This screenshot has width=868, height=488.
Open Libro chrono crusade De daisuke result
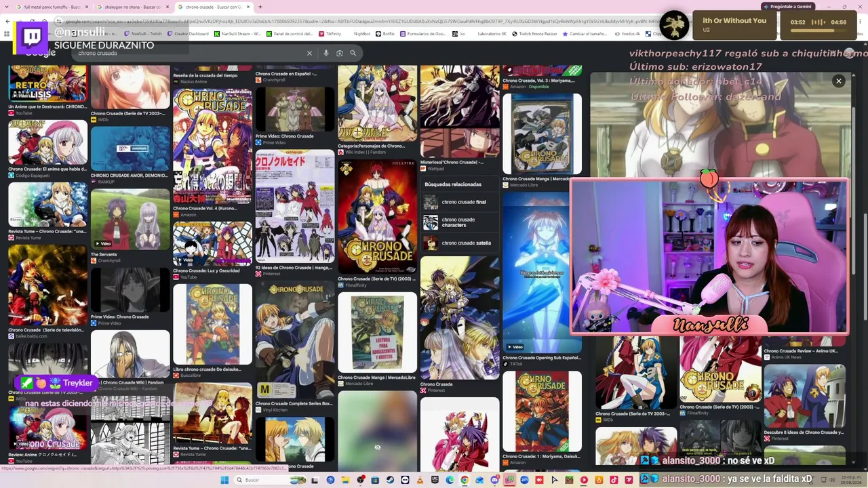pyautogui.click(x=212, y=324)
